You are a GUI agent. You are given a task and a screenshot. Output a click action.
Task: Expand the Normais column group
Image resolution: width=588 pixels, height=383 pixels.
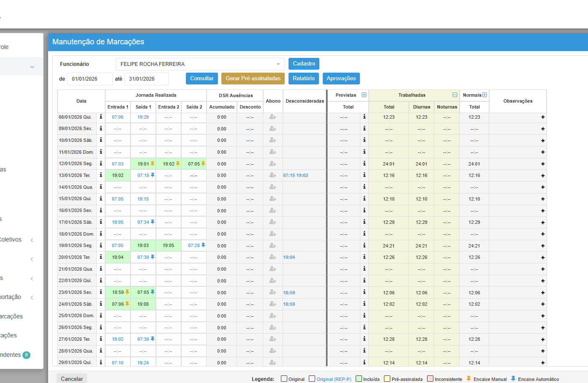point(485,95)
